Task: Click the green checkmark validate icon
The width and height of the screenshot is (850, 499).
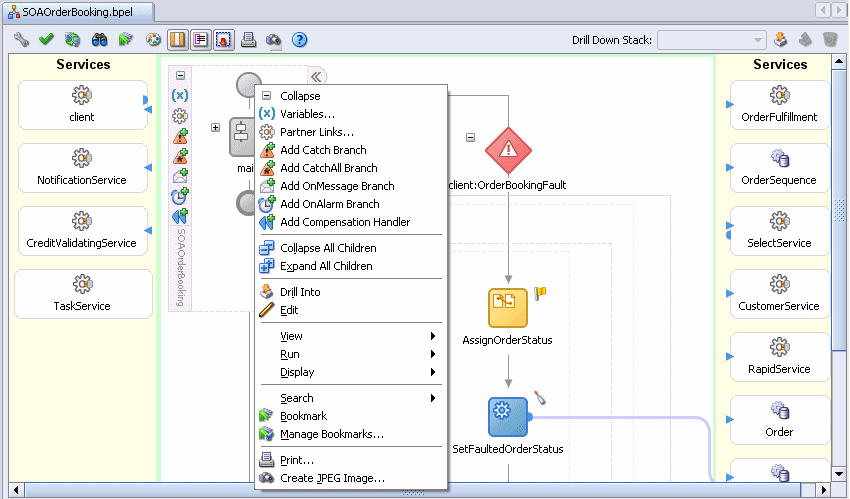Action: click(x=47, y=40)
